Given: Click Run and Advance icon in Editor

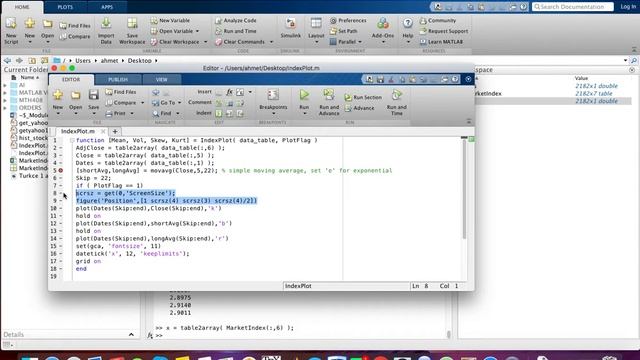Looking at the screenshot, I should [329, 95].
